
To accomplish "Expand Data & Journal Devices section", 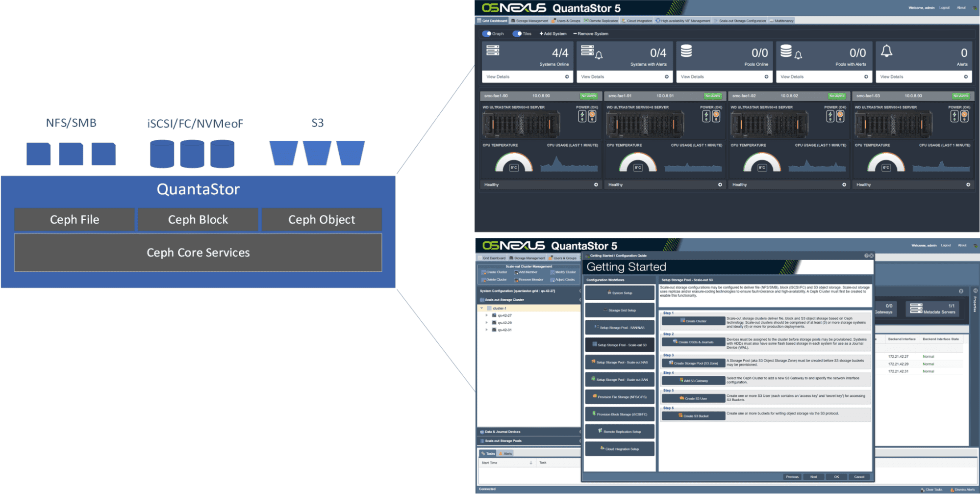I will coord(529,432).
